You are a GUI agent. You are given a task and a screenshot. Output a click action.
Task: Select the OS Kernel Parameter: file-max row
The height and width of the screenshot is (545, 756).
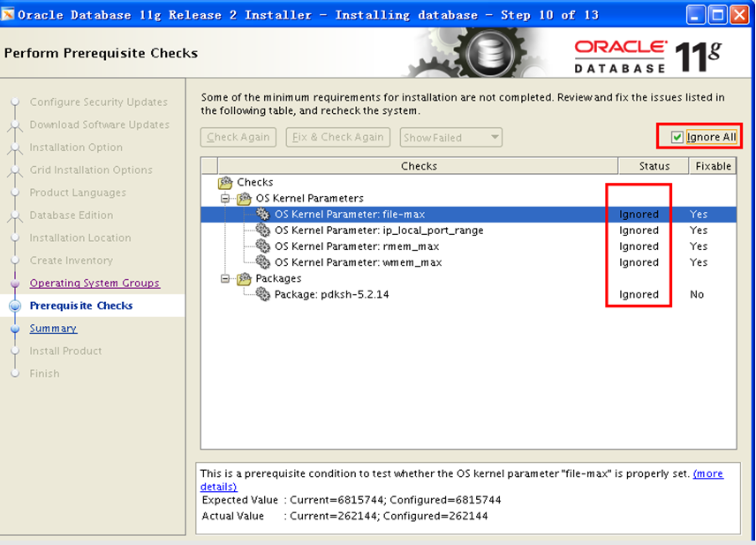(469, 214)
